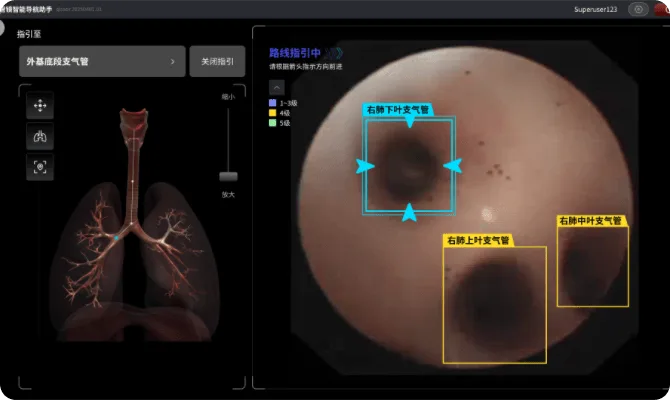Click the 右肺下叶支气管 label tag
670x400 pixels.
[x=398, y=110]
